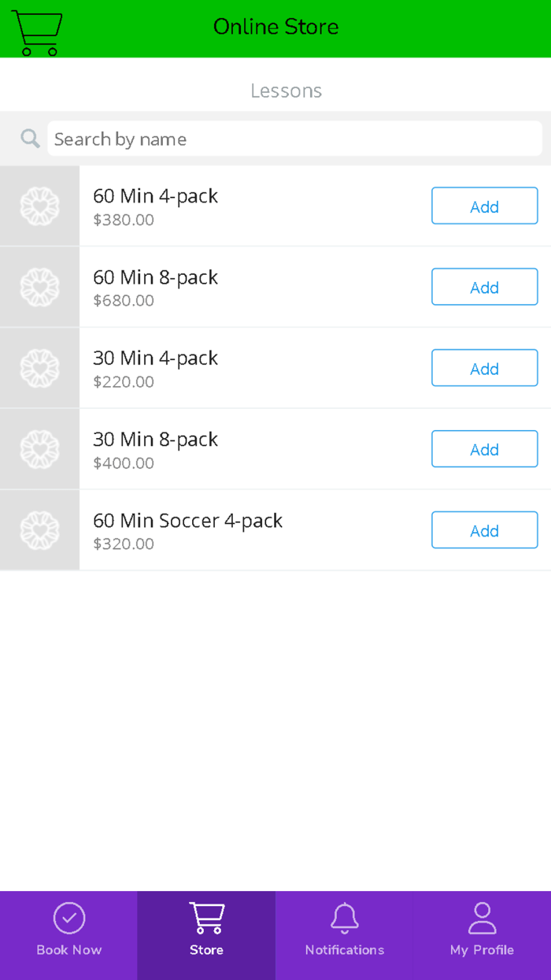Image resolution: width=551 pixels, height=980 pixels.
Task: Add the 30 Min 4-pack to cart
Action: point(485,369)
